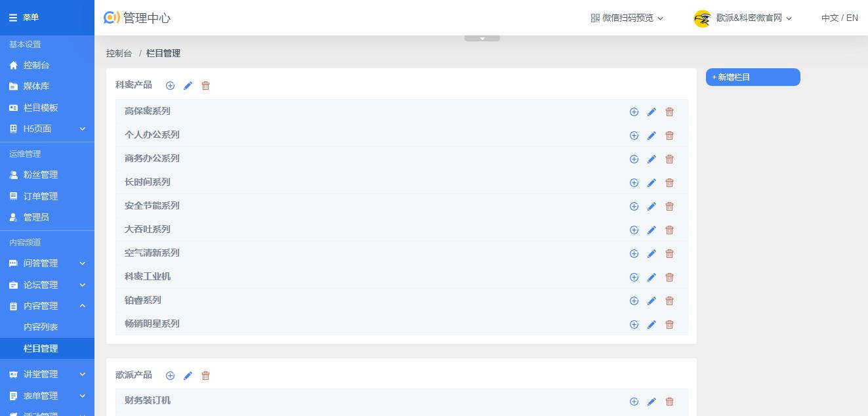This screenshot has width=868, height=416.
Task: Delete the 财务装订机 row
Action: click(669, 402)
